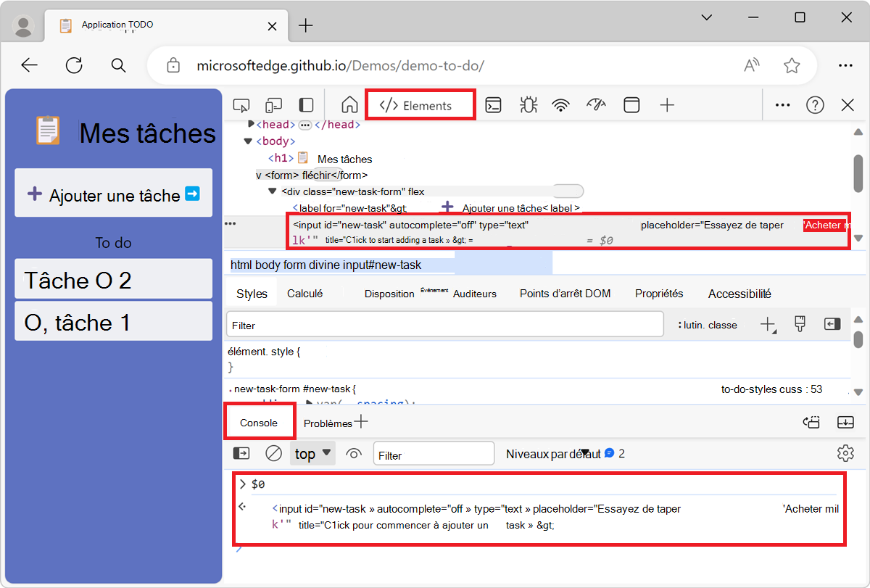Open the Console tool icon in toolbar
This screenshot has width=870, height=588.
point(494,105)
